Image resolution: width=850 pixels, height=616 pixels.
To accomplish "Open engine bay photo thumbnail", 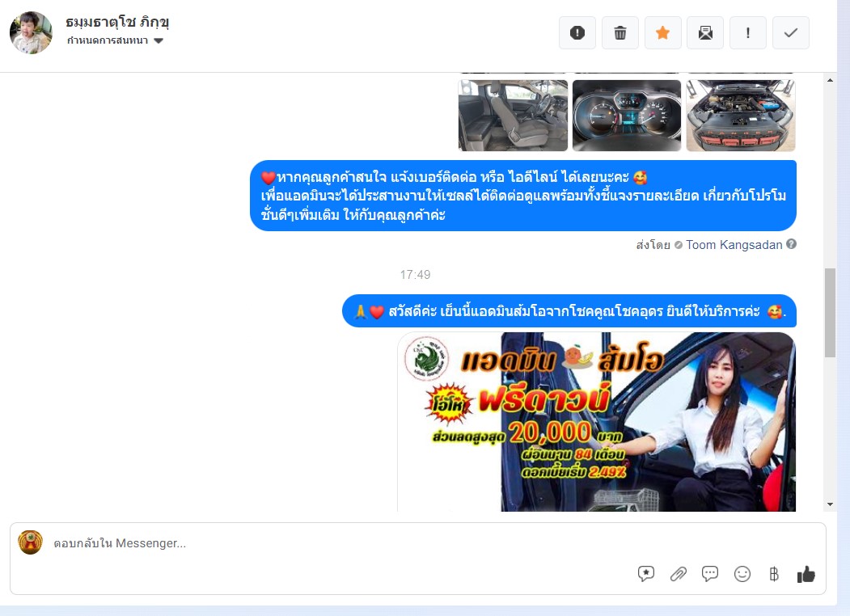I will pyautogui.click(x=741, y=116).
